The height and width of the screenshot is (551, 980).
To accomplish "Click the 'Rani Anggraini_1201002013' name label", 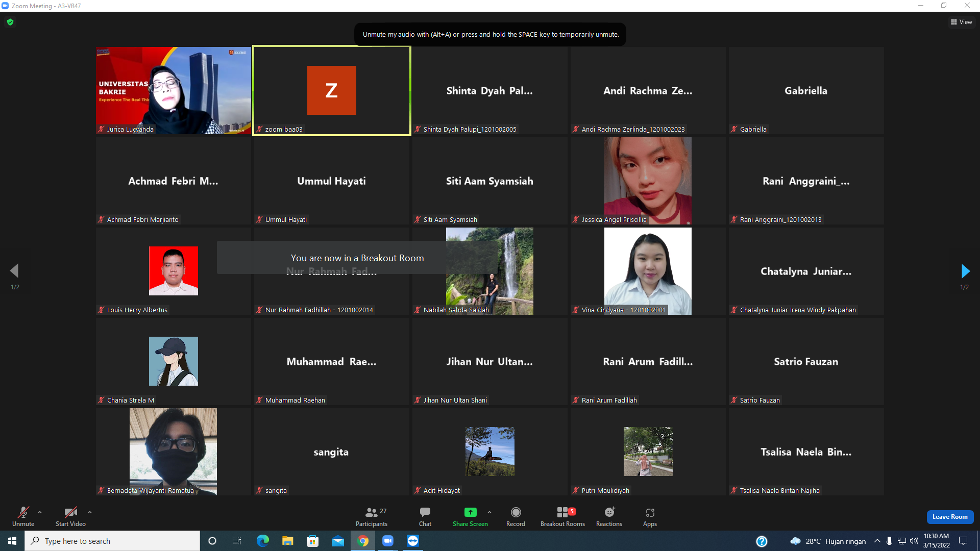I will point(780,220).
